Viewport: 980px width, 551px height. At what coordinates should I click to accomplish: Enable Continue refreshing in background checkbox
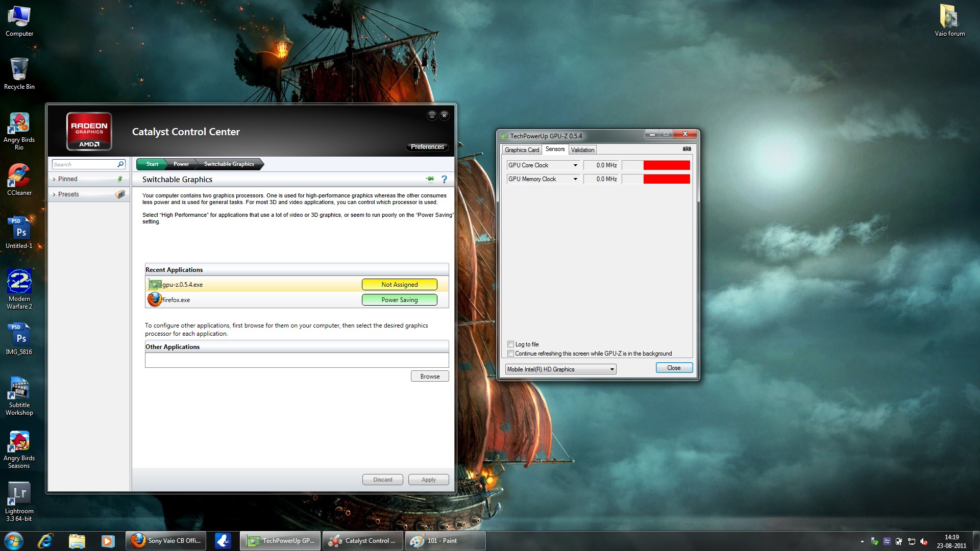(510, 353)
